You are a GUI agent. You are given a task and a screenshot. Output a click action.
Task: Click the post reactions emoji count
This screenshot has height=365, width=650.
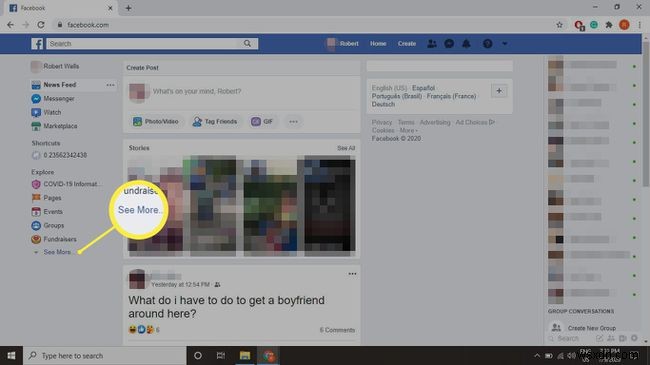[x=144, y=330]
